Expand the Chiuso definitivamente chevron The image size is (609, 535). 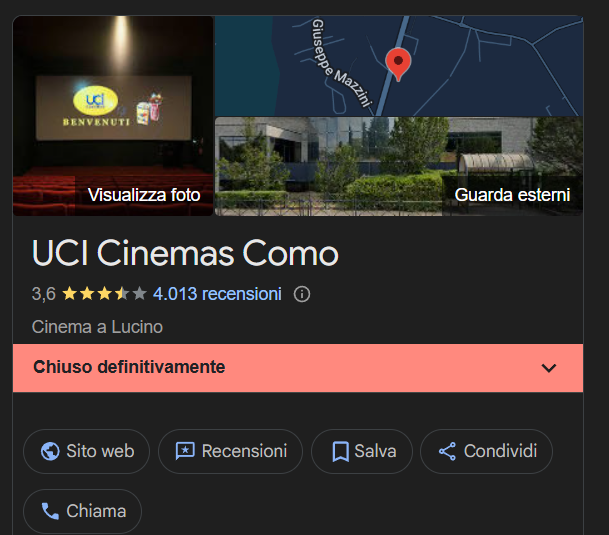pyautogui.click(x=549, y=368)
